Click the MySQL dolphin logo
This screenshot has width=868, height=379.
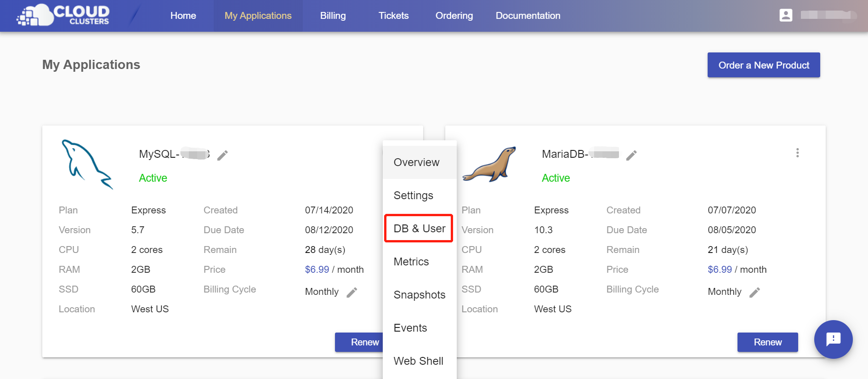tap(87, 164)
